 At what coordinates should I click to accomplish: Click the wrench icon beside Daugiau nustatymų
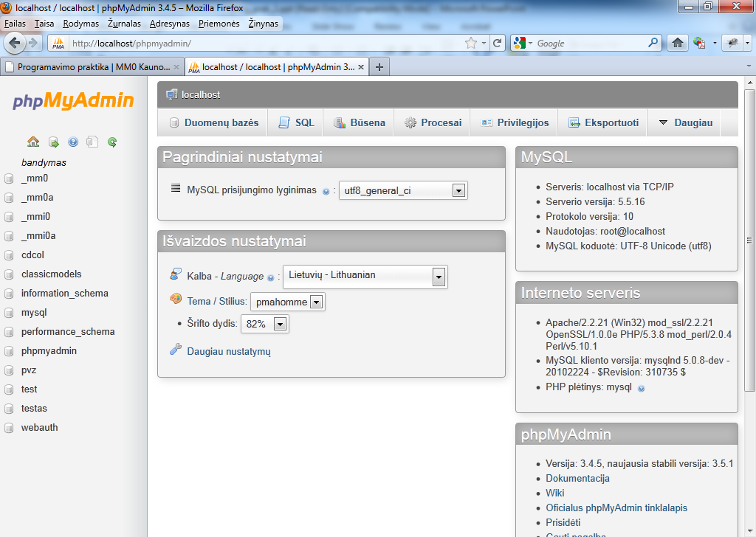click(176, 349)
